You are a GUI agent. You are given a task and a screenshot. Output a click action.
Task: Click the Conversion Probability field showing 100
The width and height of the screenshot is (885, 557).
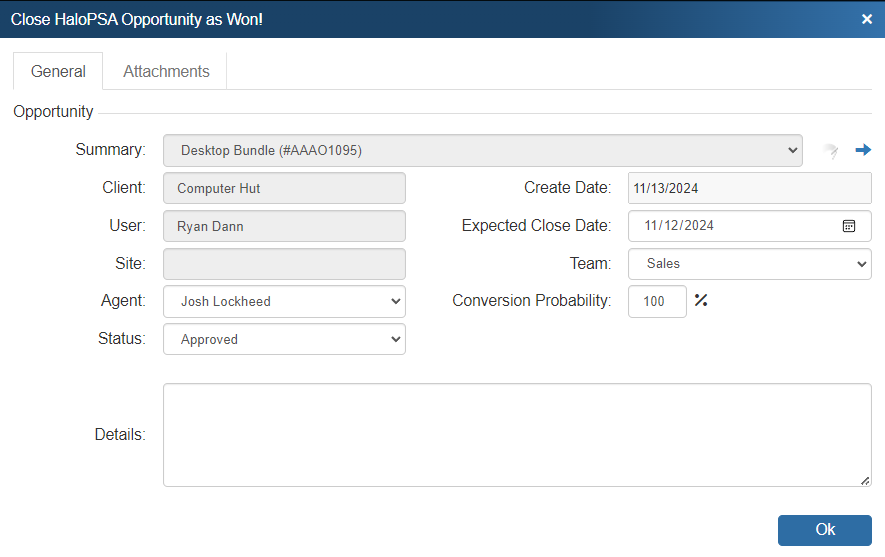pyautogui.click(x=656, y=301)
